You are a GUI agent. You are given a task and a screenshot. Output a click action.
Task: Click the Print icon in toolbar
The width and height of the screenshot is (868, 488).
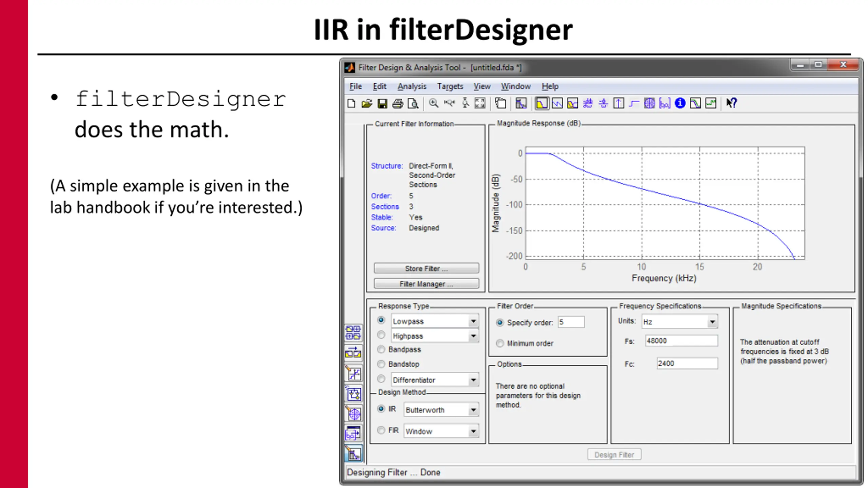[x=398, y=103]
